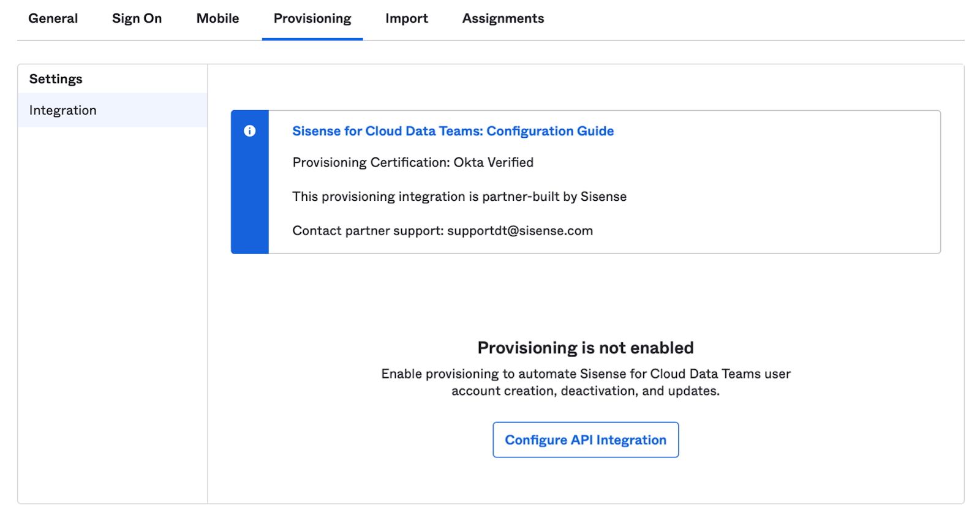Switch to the General tab
This screenshot has height=512, width=980.
[x=53, y=18]
